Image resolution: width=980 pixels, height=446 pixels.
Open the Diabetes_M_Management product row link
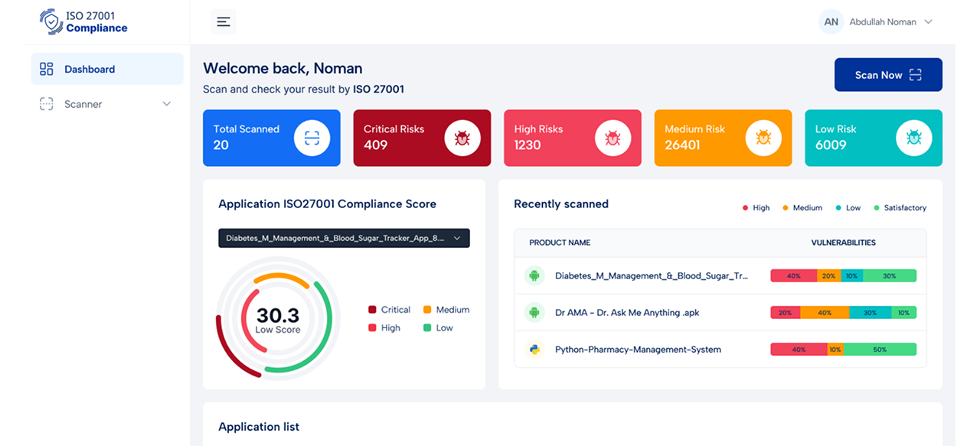point(651,275)
